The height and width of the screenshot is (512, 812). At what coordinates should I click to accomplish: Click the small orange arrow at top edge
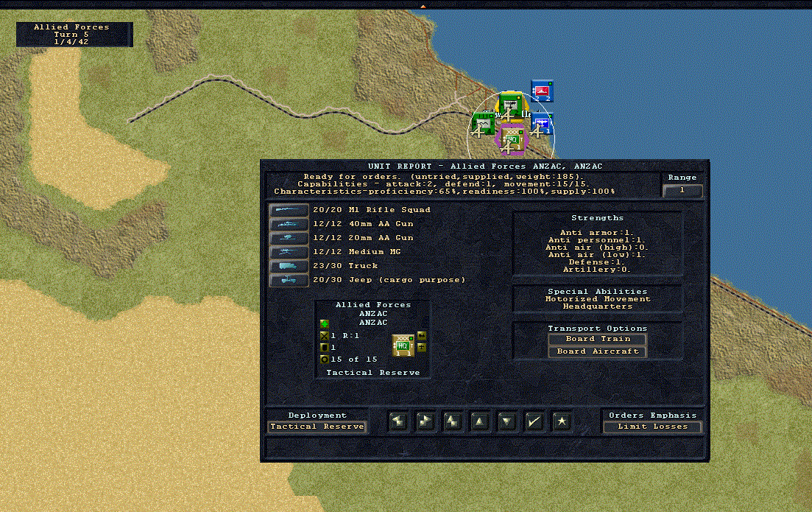pos(423,6)
